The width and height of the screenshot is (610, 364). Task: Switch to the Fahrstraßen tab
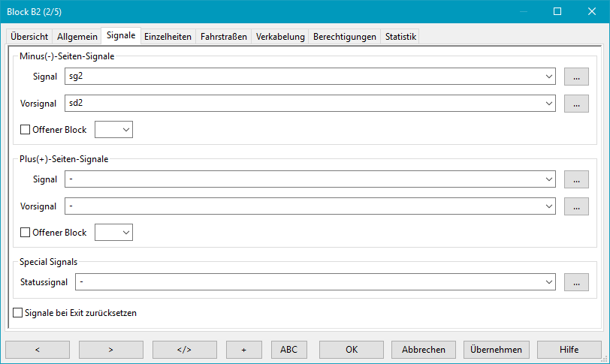pyautogui.click(x=224, y=36)
